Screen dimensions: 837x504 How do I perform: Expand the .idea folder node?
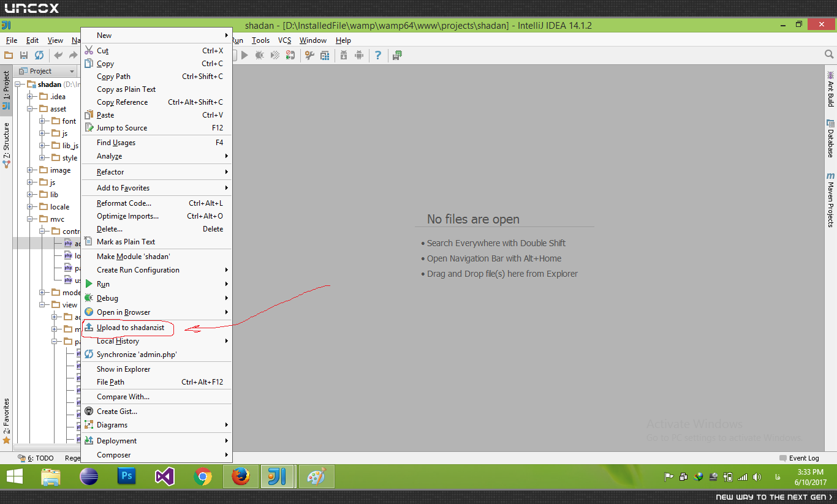pos(30,97)
